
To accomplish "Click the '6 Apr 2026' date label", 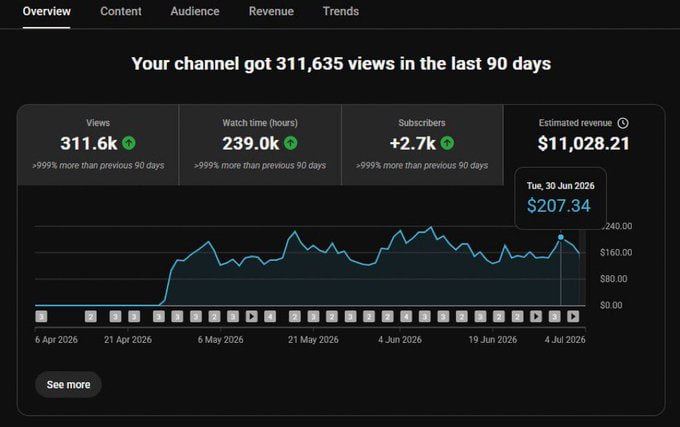I will pos(56,339).
